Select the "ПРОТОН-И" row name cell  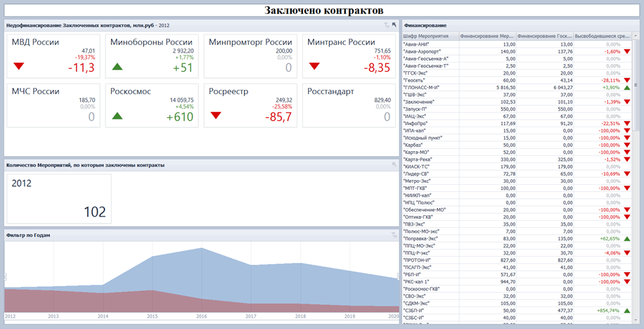click(430, 260)
